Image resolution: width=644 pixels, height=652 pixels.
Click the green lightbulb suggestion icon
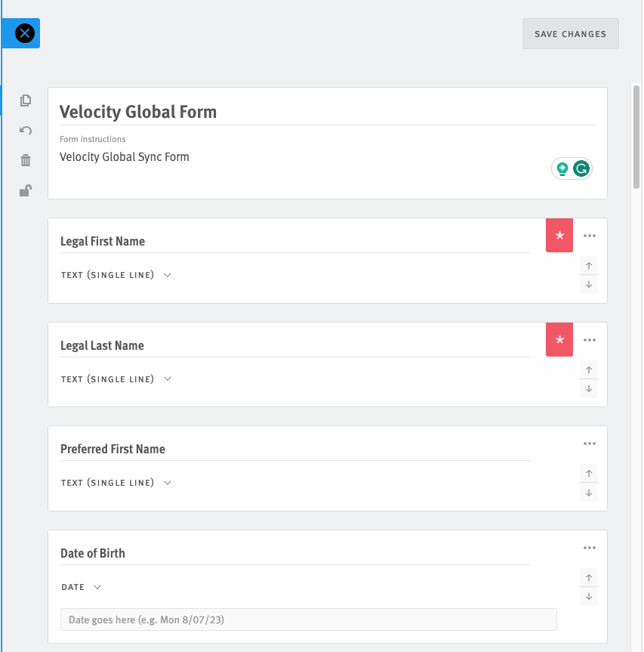pyautogui.click(x=562, y=168)
